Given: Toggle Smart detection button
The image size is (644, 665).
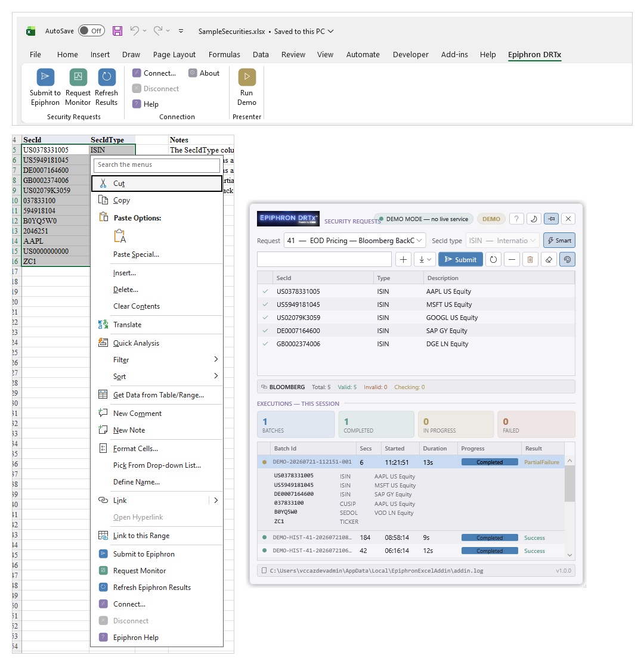Looking at the screenshot, I should coord(559,241).
